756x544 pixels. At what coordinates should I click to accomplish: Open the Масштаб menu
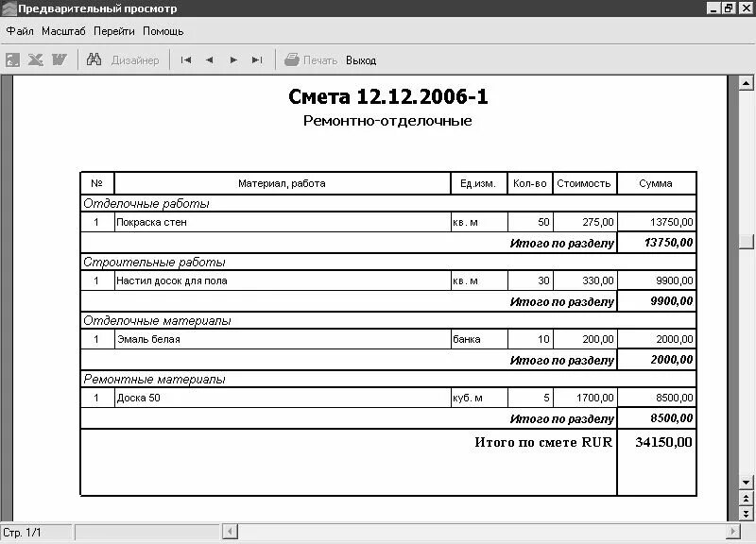point(63,31)
